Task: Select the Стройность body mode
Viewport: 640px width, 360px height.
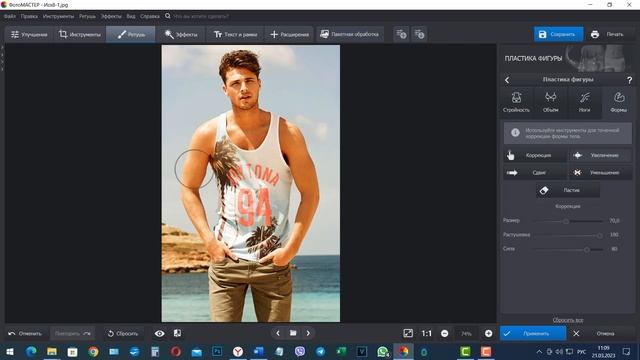Action: click(x=516, y=102)
